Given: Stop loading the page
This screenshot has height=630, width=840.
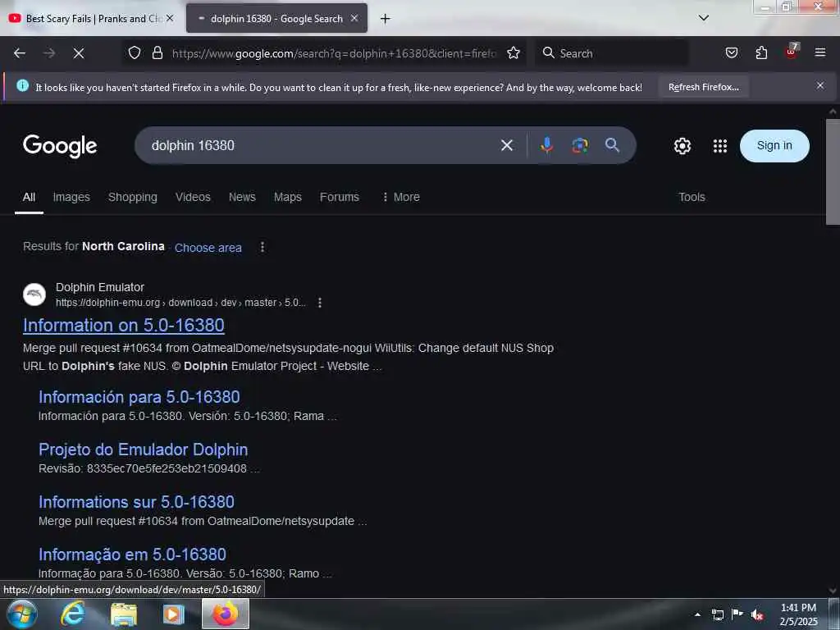Looking at the screenshot, I should (78, 53).
